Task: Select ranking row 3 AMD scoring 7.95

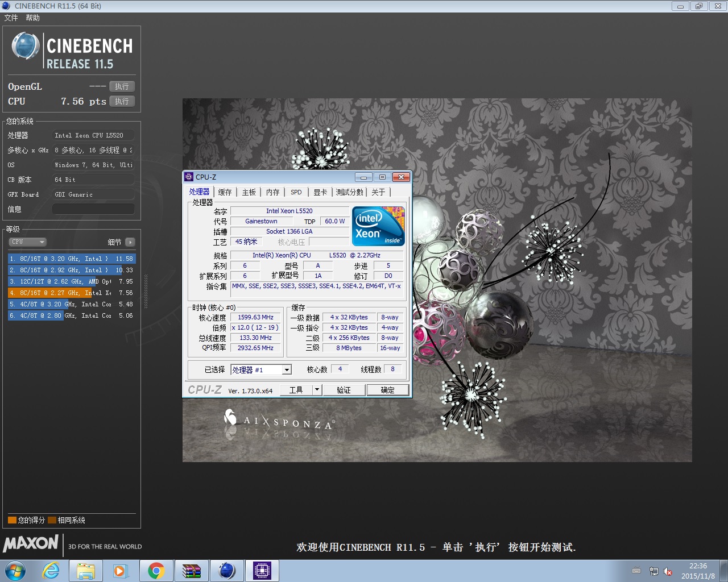Action: click(72, 281)
